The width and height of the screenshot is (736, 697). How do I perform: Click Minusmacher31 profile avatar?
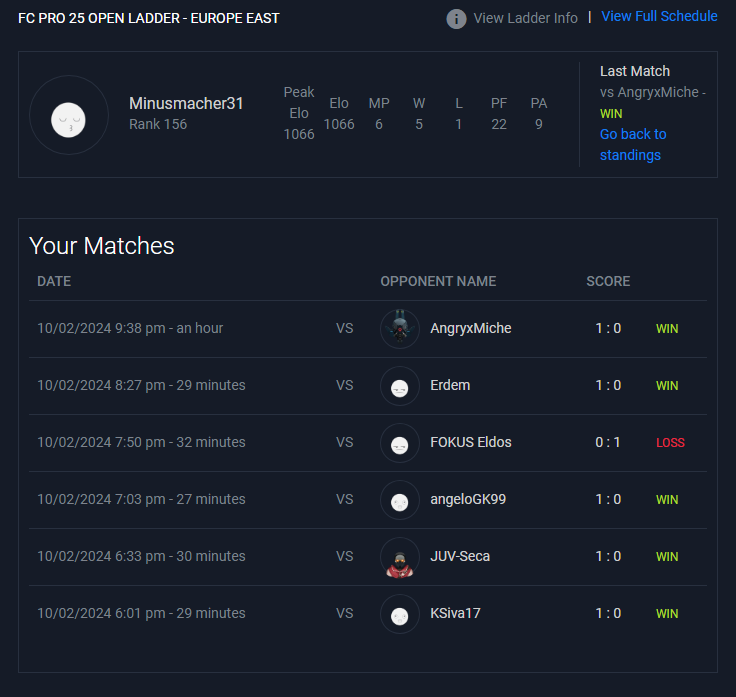[x=69, y=115]
